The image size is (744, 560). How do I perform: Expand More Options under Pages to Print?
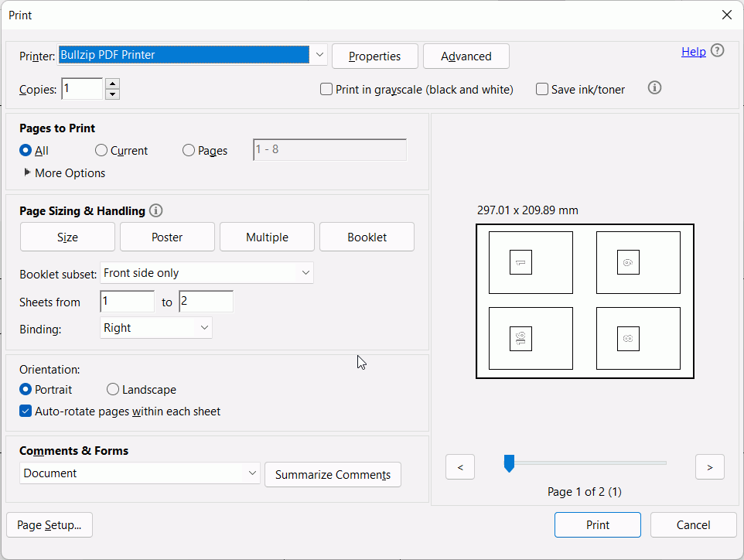(x=64, y=172)
